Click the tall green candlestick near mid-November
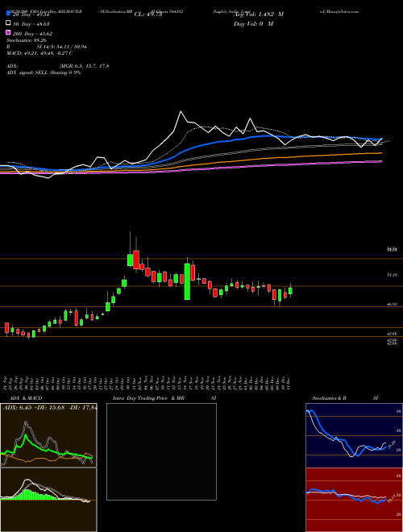 click(x=187, y=281)
